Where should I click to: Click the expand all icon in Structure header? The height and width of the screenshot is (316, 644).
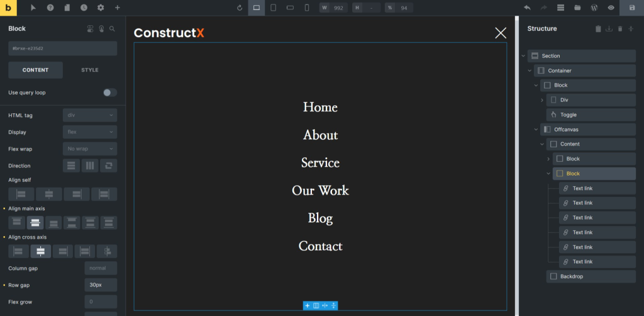coord(631,29)
